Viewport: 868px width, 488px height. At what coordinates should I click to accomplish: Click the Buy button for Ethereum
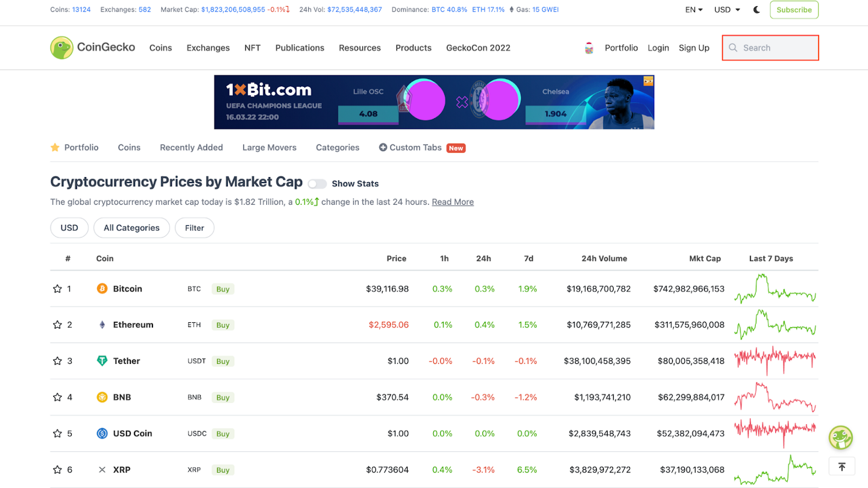click(223, 325)
